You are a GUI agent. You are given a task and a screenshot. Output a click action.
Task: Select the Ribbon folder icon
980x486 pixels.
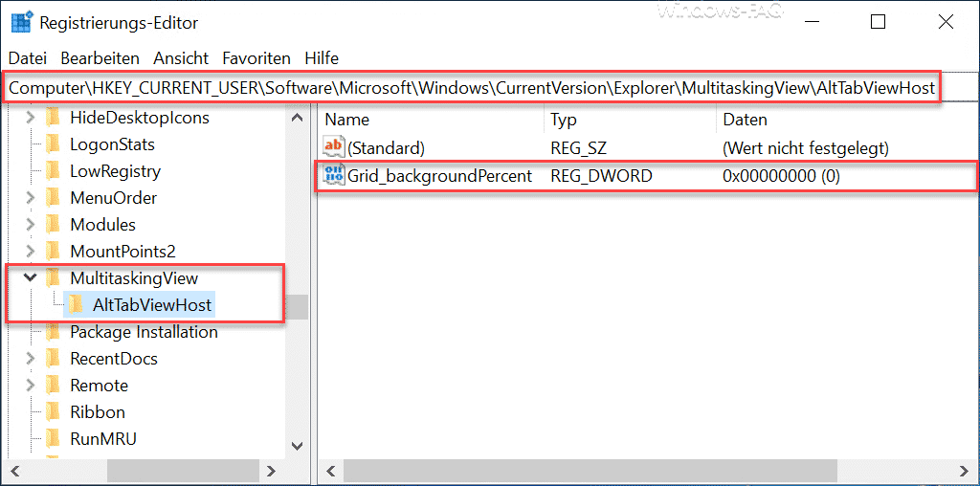54,412
